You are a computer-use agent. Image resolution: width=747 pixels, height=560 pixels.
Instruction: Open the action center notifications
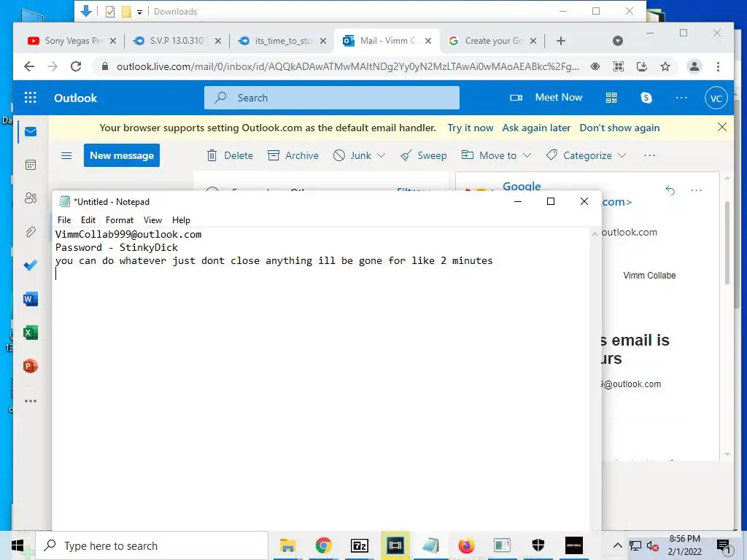pos(724,546)
